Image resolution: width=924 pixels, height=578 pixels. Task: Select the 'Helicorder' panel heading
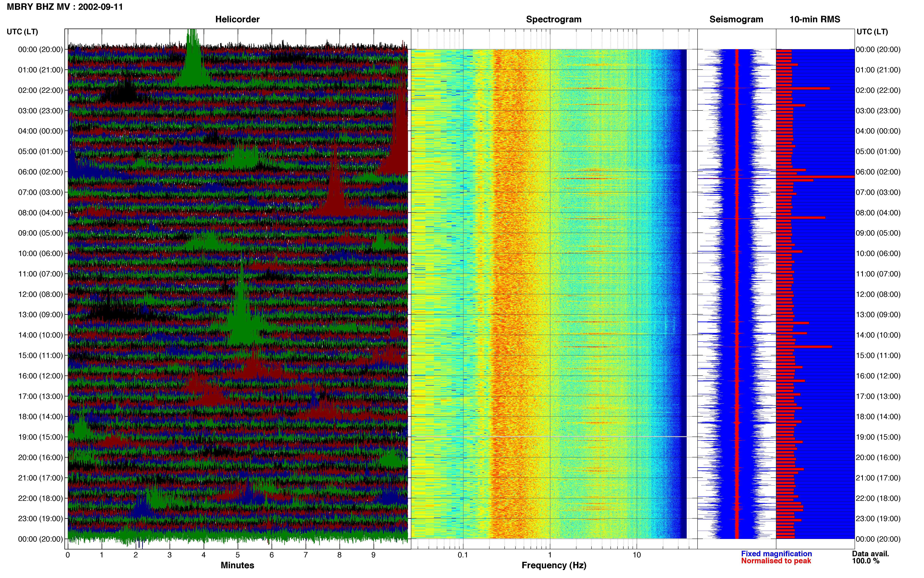point(237,20)
